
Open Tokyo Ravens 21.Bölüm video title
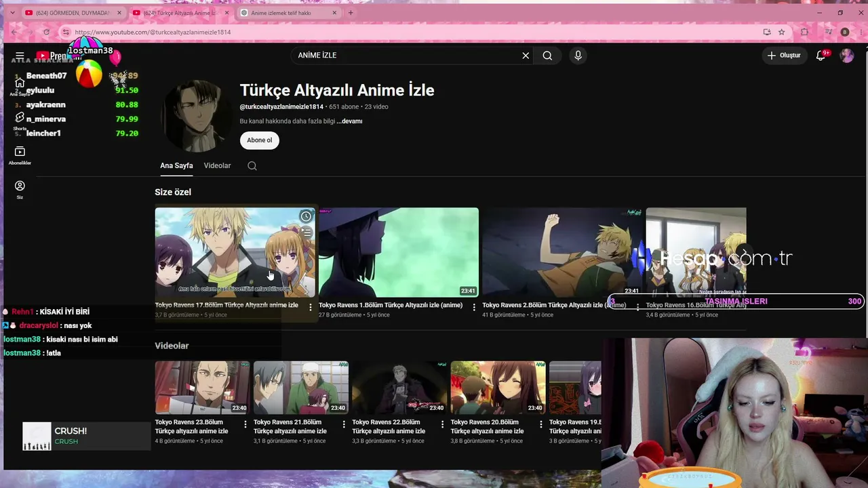[x=290, y=427]
